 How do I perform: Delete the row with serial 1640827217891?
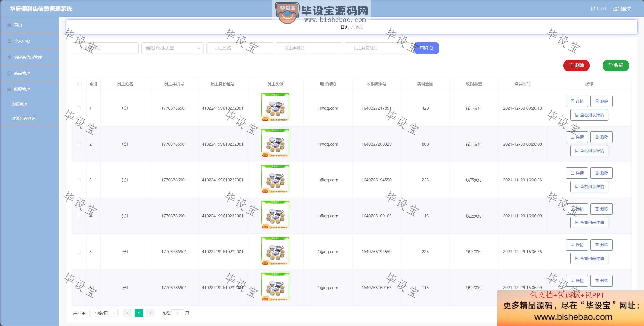point(601,101)
